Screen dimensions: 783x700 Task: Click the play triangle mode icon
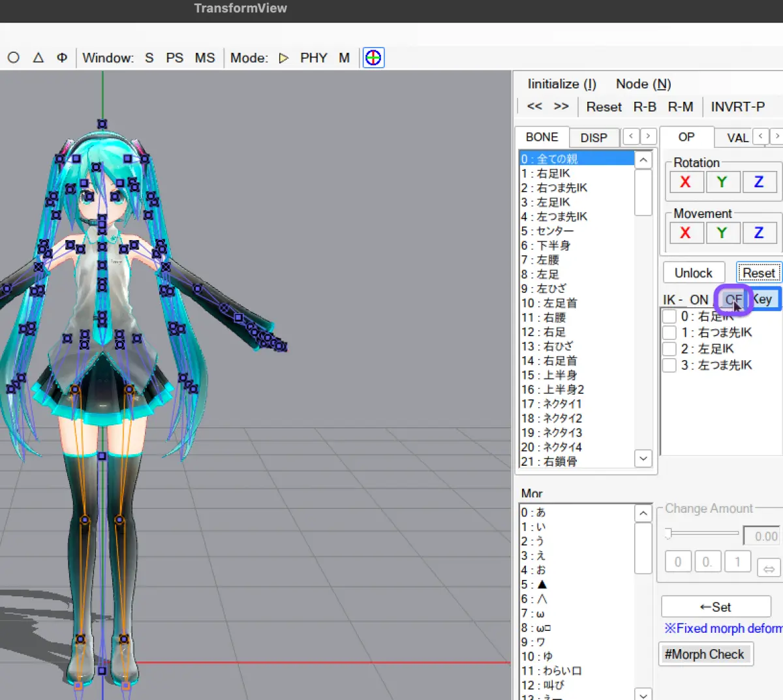pyautogui.click(x=283, y=58)
